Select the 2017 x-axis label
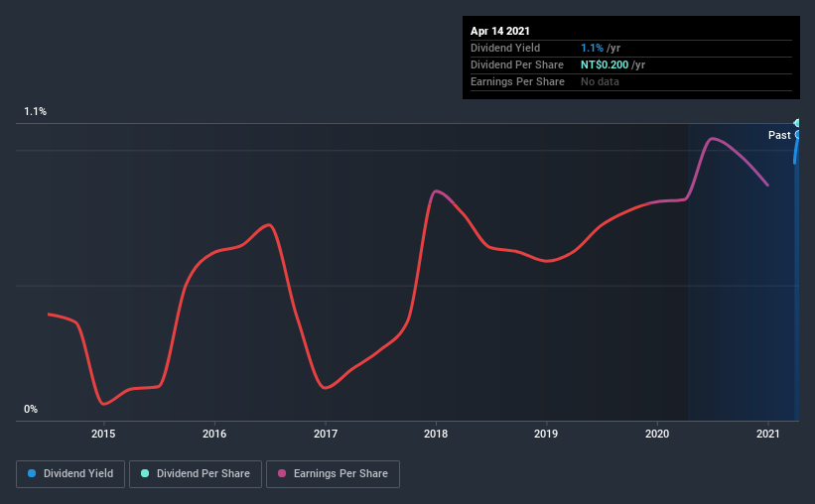 [326, 434]
